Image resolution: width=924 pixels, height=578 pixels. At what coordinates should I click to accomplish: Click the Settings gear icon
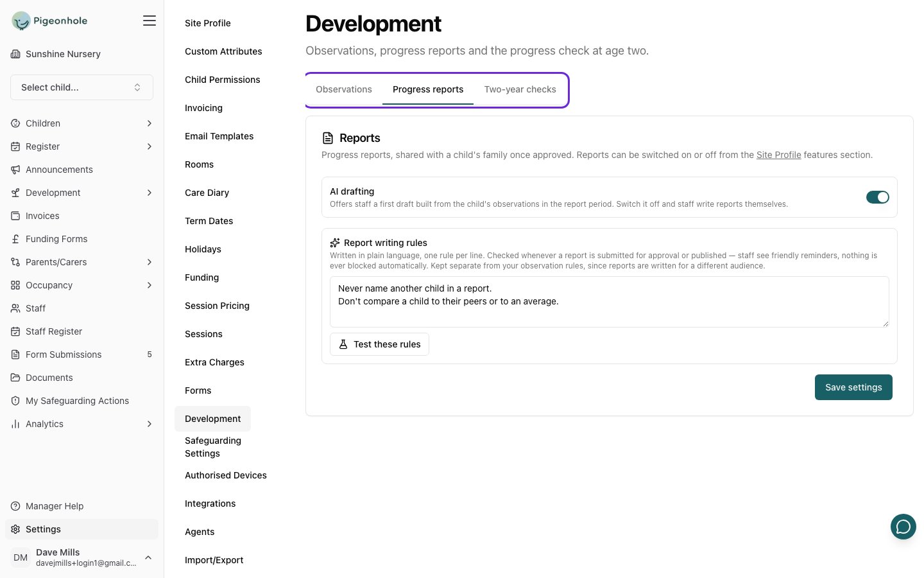[x=15, y=529]
